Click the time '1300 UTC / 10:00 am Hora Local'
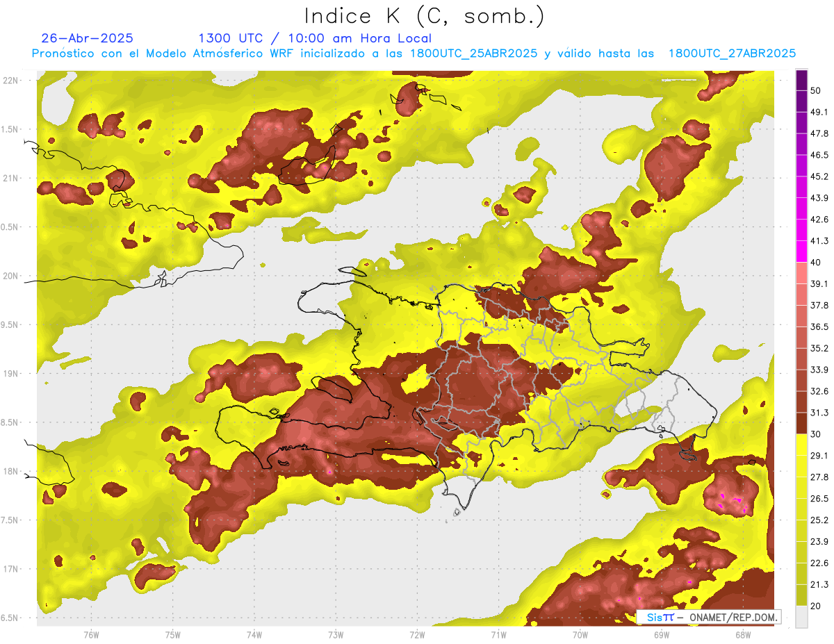 pos(315,38)
